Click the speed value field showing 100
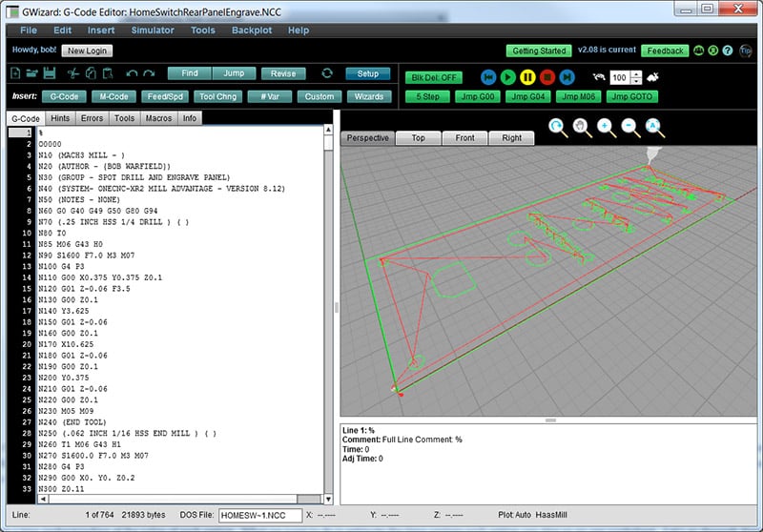Screen dimensions: 763x532 click(x=620, y=77)
